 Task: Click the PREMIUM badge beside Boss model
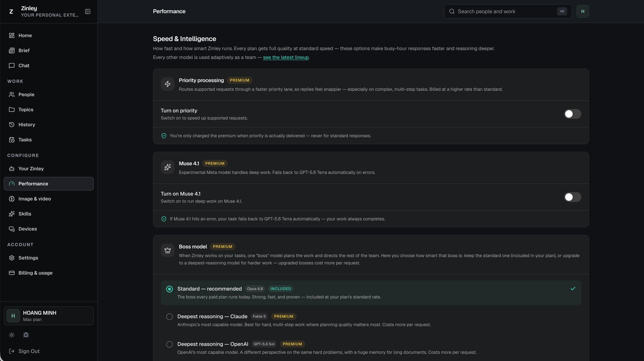point(223,247)
